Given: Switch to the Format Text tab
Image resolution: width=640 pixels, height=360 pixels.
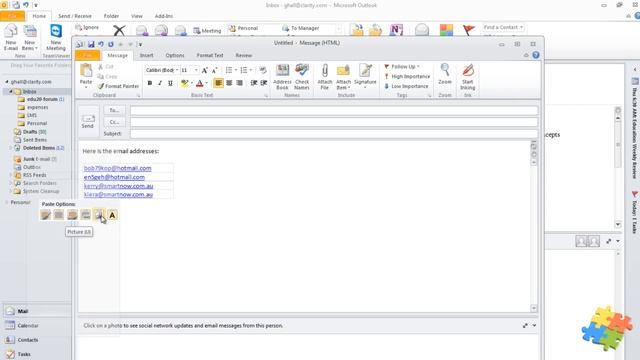Looking at the screenshot, I should 210,55.
